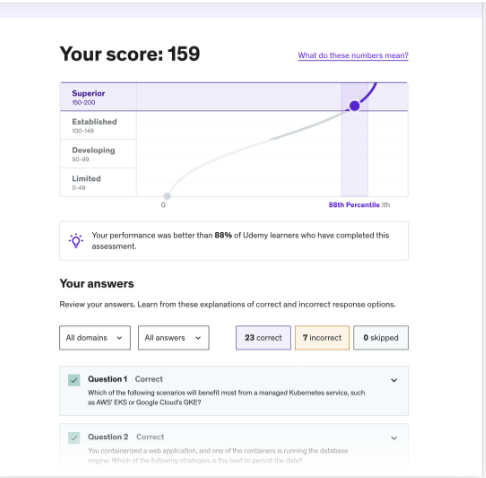Filter by 7 incorrect answers
This screenshot has height=478, width=486.
(322, 338)
